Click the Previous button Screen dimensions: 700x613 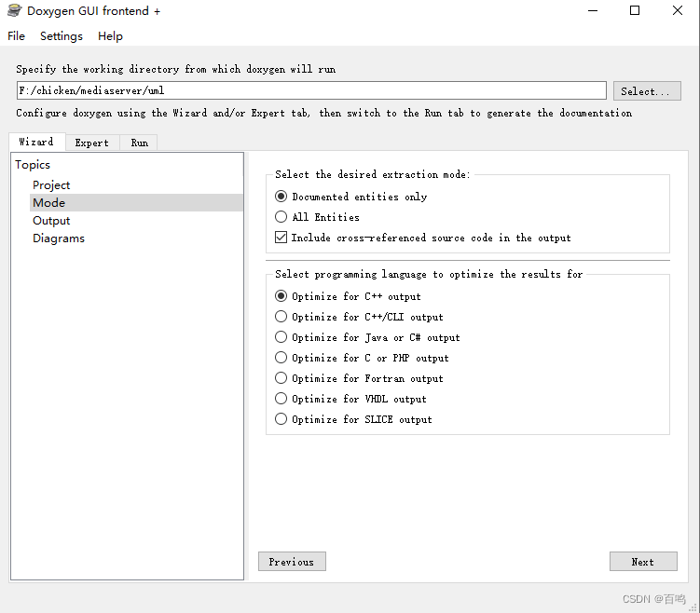click(x=292, y=561)
